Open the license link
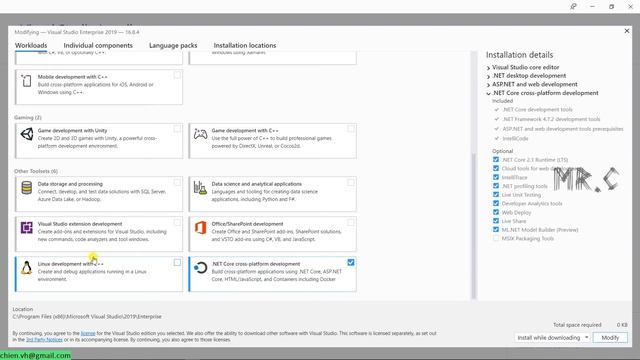 click(x=88, y=333)
